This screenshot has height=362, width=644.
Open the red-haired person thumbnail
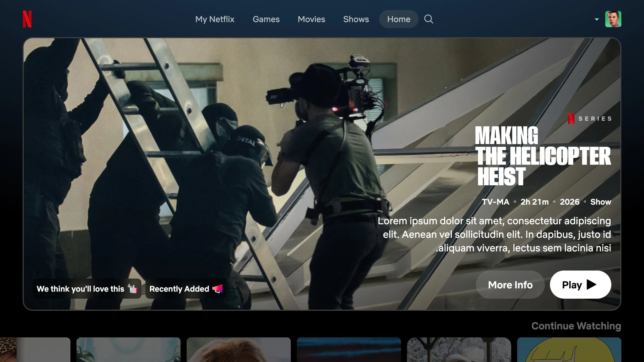tap(239, 350)
